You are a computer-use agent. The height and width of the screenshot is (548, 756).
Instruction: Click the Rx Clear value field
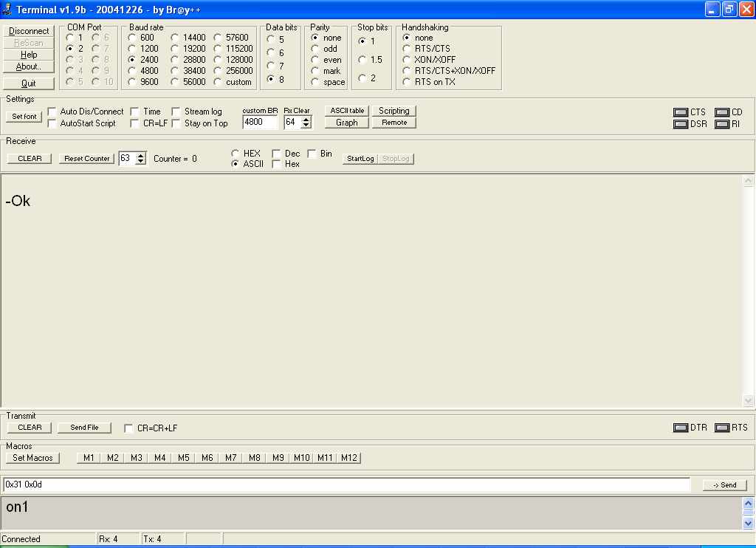click(292, 122)
